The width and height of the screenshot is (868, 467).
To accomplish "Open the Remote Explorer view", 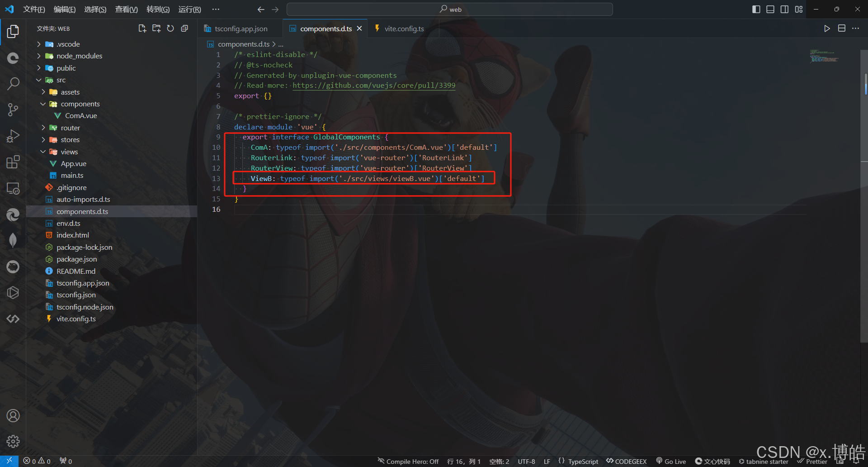I will point(13,188).
